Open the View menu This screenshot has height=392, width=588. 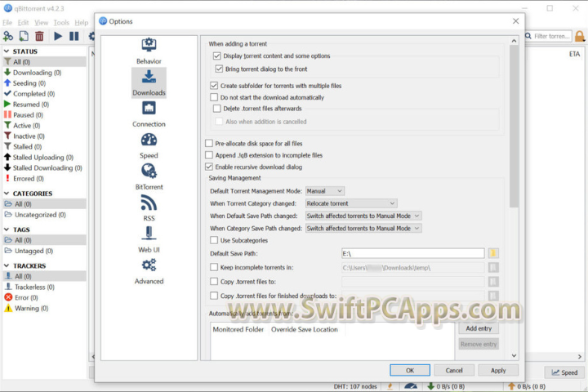(42, 23)
